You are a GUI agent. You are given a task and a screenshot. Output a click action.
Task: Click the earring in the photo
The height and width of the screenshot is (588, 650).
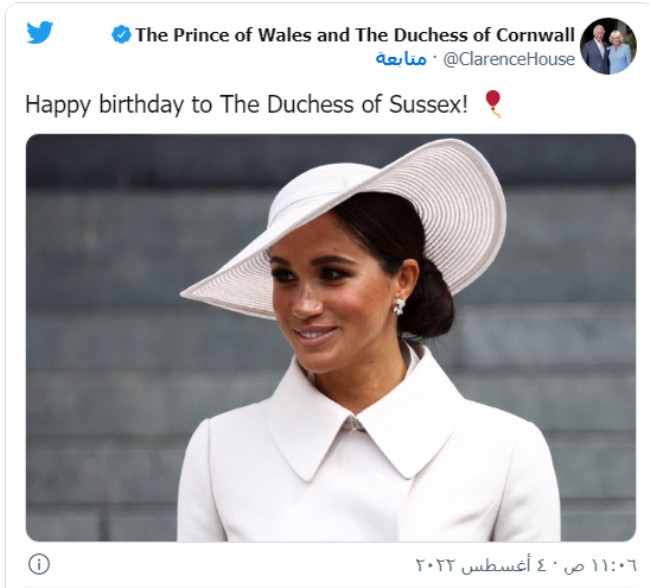[399, 306]
